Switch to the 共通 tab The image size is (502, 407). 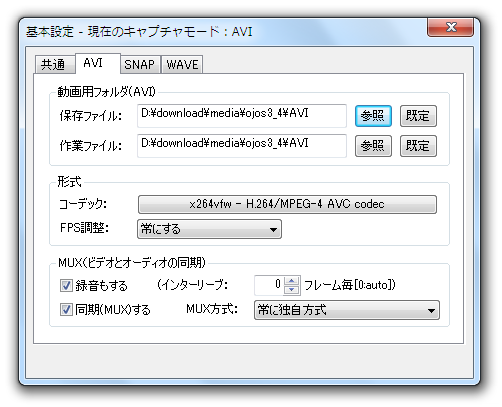point(54,64)
